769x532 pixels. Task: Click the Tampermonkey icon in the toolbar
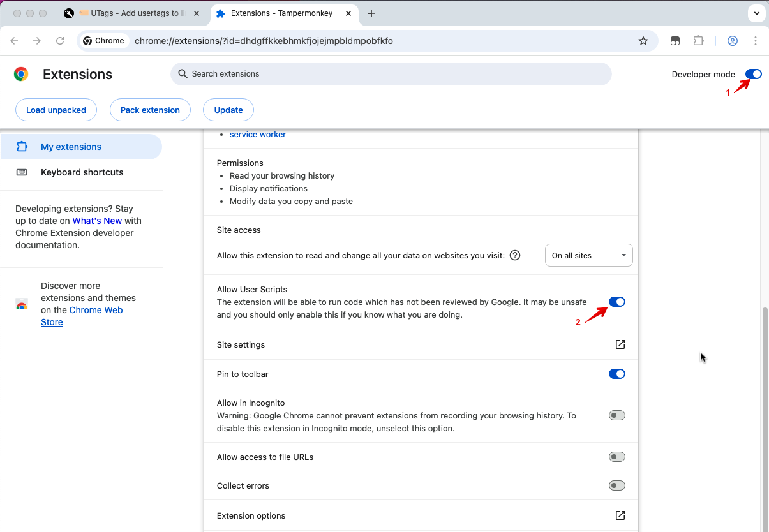pyautogui.click(x=675, y=41)
